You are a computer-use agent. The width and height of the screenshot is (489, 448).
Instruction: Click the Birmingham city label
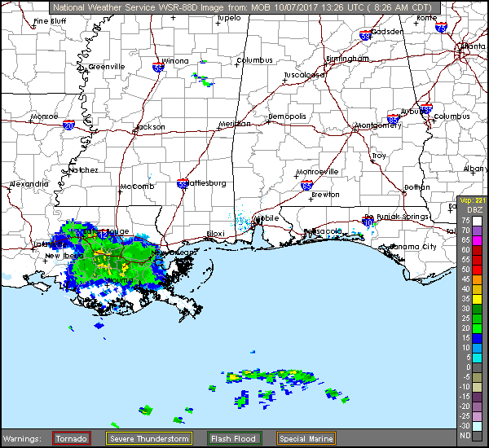tap(347, 59)
